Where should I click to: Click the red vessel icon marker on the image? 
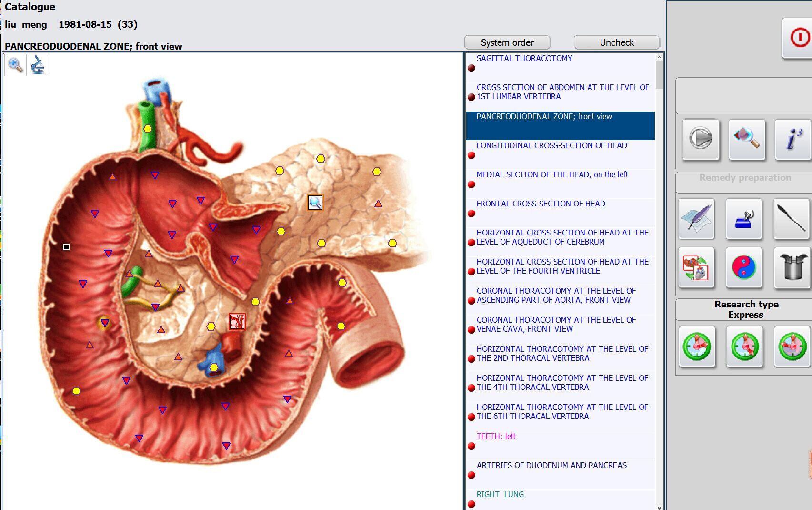click(237, 322)
